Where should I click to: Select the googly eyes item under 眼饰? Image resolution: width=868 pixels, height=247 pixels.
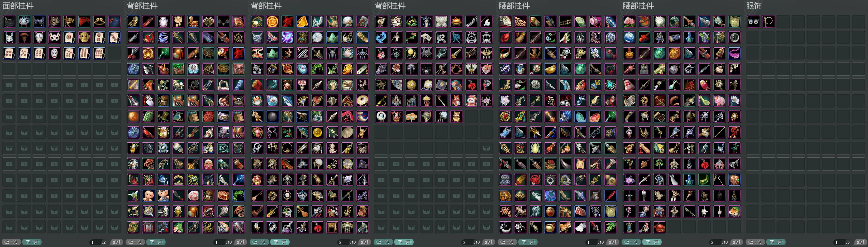(753, 22)
